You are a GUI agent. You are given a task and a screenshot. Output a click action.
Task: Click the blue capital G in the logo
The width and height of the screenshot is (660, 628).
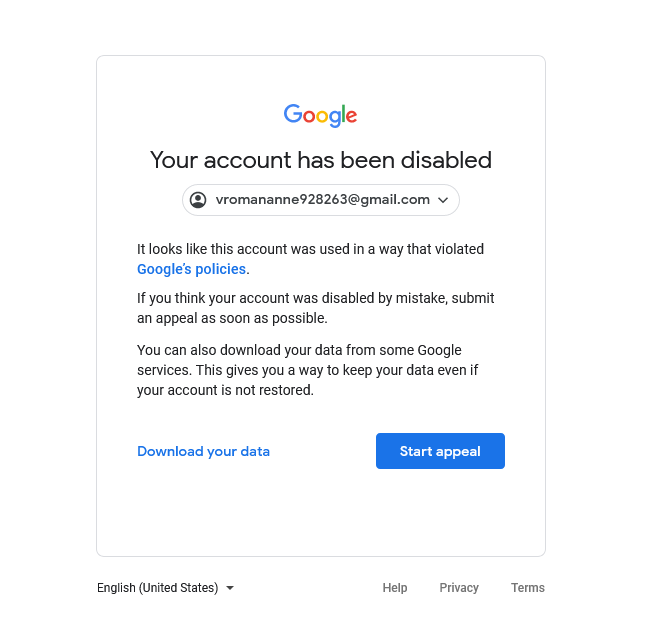292,114
